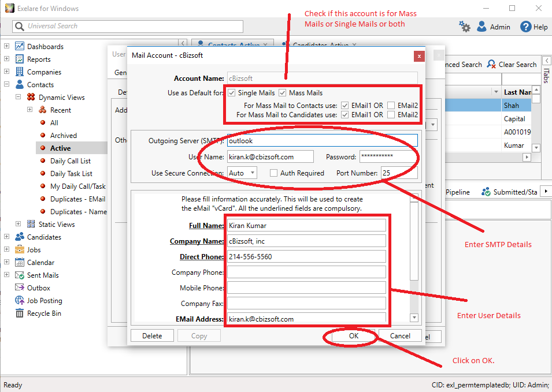Toggle EMail1 checkbox for Candidates mass mail
Image resolution: width=552 pixels, height=392 pixels.
345,115
